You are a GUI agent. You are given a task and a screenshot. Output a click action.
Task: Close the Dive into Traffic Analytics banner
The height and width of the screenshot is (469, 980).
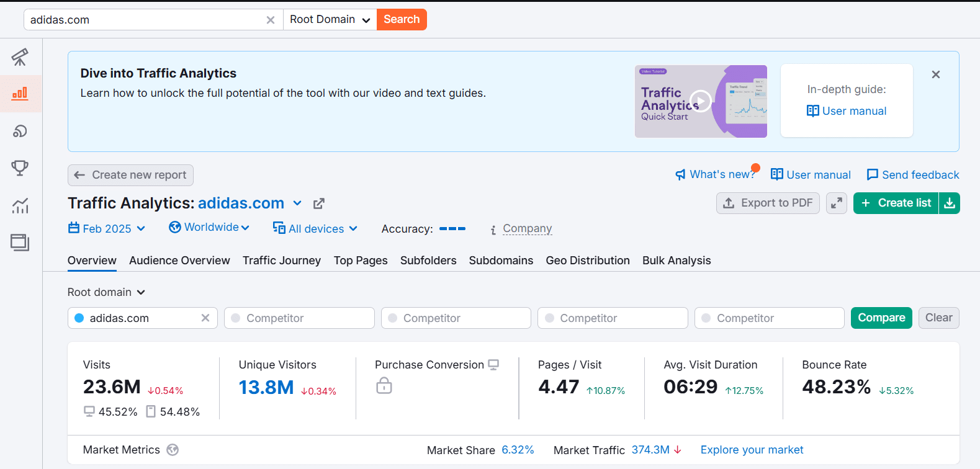click(936, 74)
